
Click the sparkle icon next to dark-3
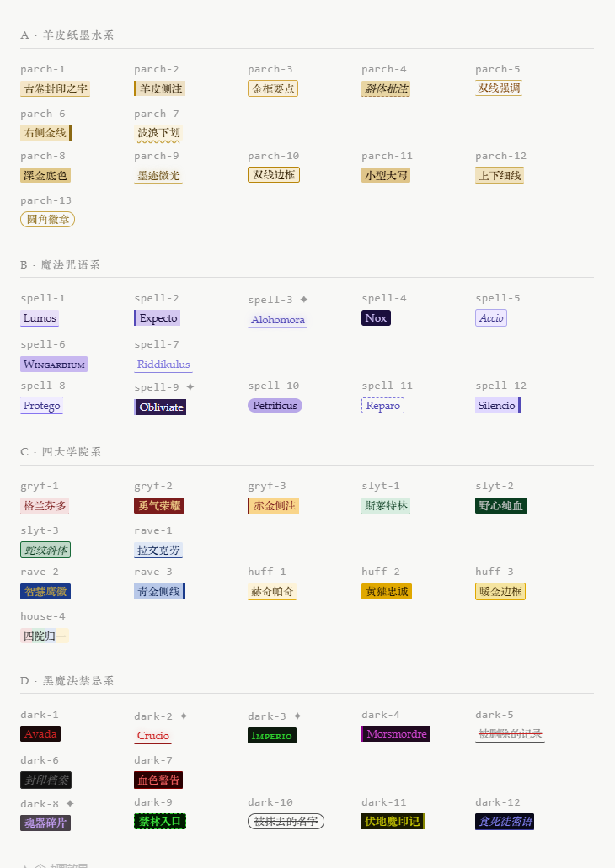tap(297, 716)
